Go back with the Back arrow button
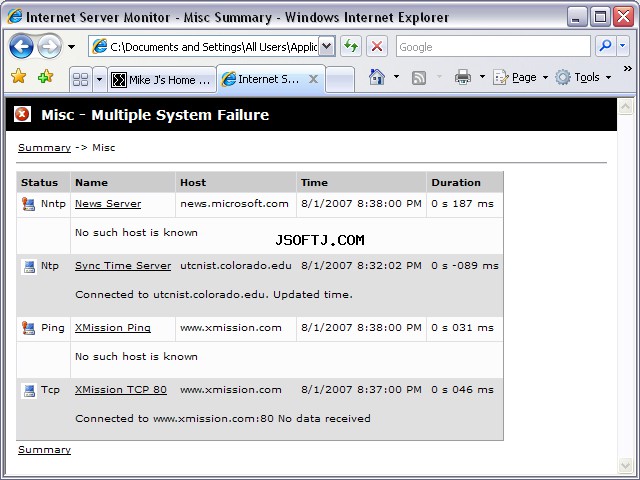The image size is (640, 480). click(x=21, y=47)
